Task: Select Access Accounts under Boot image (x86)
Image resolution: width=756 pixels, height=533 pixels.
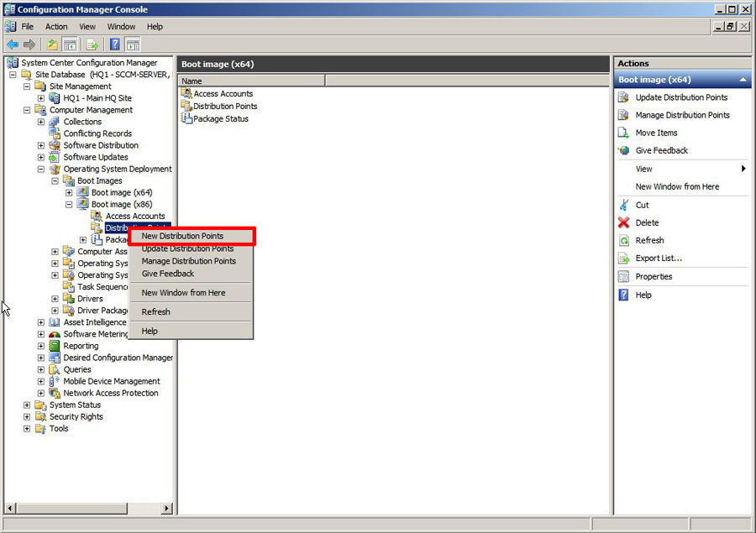Action: (x=135, y=217)
